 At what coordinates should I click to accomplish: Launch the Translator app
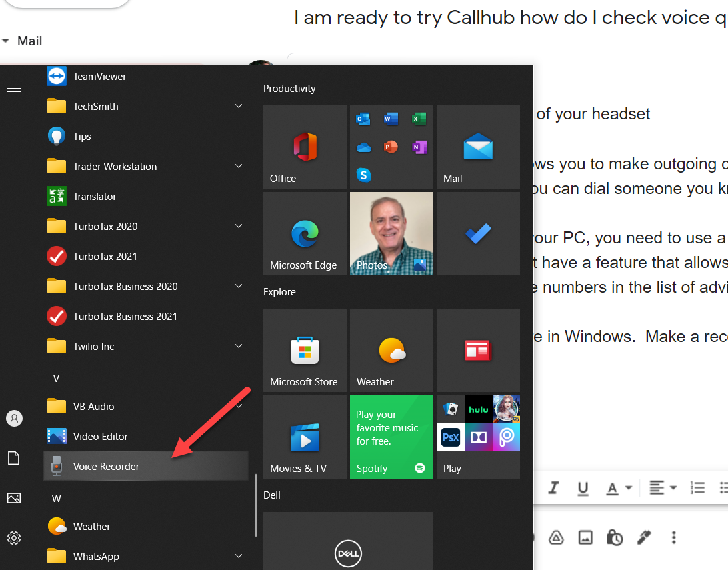coord(146,197)
